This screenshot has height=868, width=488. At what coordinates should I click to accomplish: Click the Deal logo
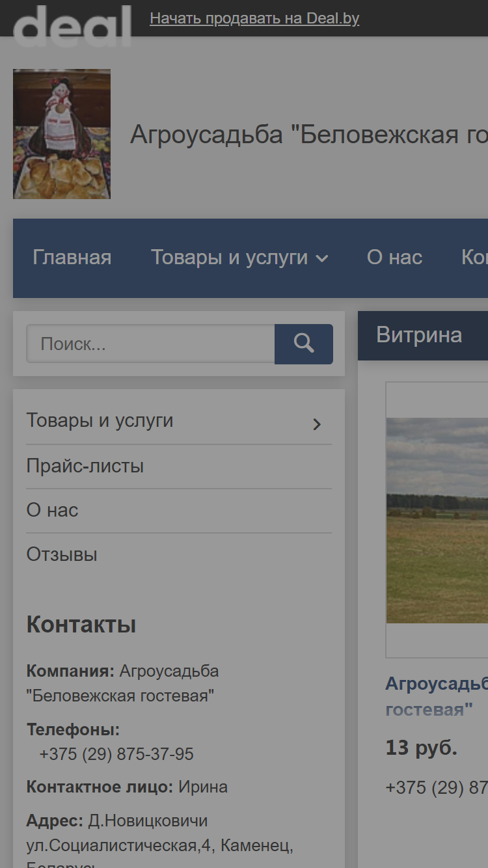pos(72,26)
